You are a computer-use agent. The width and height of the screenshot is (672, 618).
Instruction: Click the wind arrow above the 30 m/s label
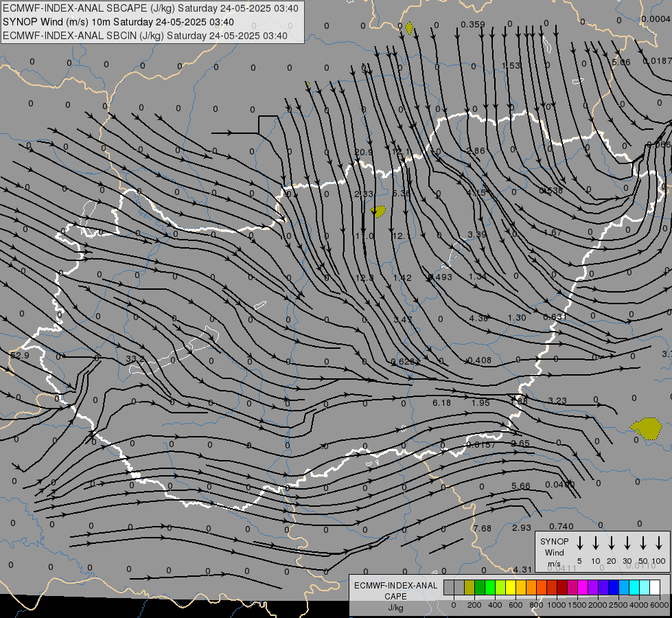click(x=627, y=543)
